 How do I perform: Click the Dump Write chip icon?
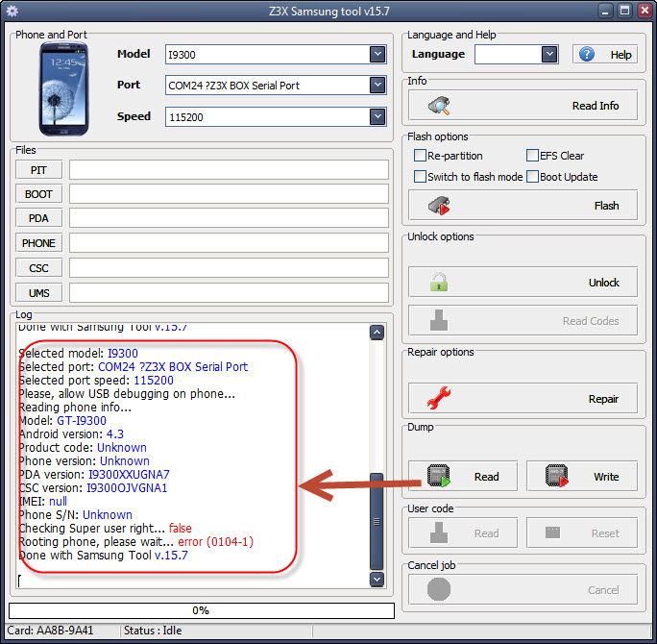[x=557, y=477]
